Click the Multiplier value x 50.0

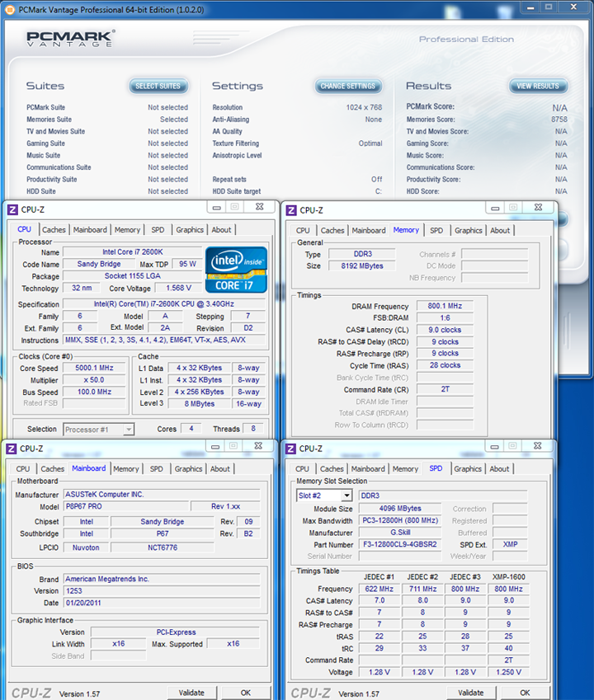pyautogui.click(x=94, y=380)
